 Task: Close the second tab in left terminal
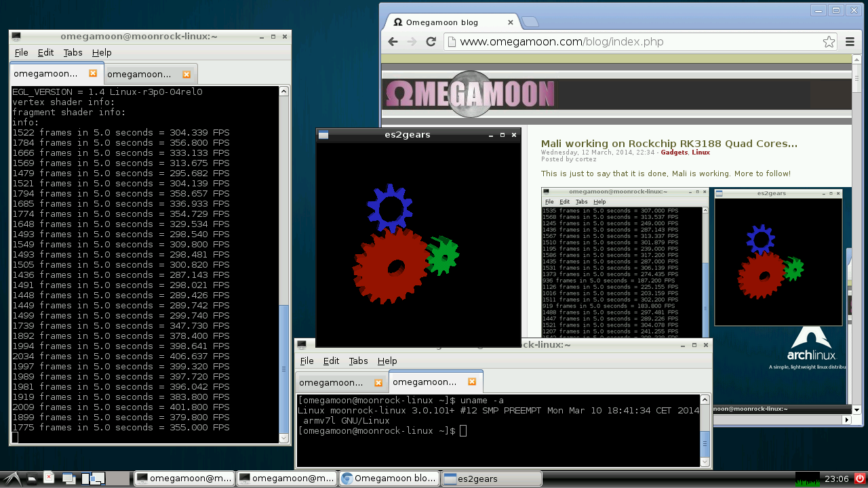pyautogui.click(x=186, y=74)
